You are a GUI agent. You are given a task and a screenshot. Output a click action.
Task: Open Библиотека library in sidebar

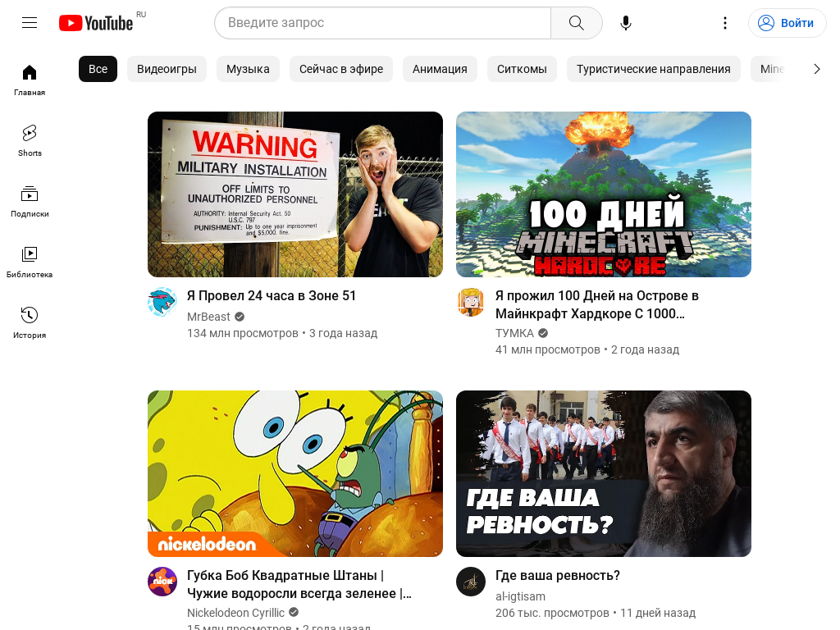30,262
